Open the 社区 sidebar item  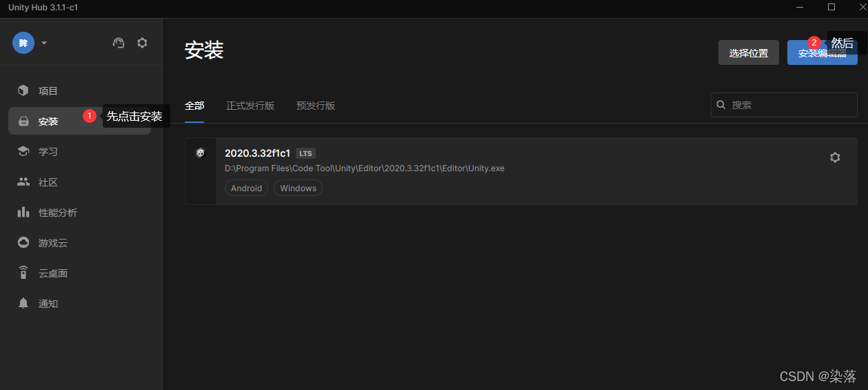click(79, 182)
